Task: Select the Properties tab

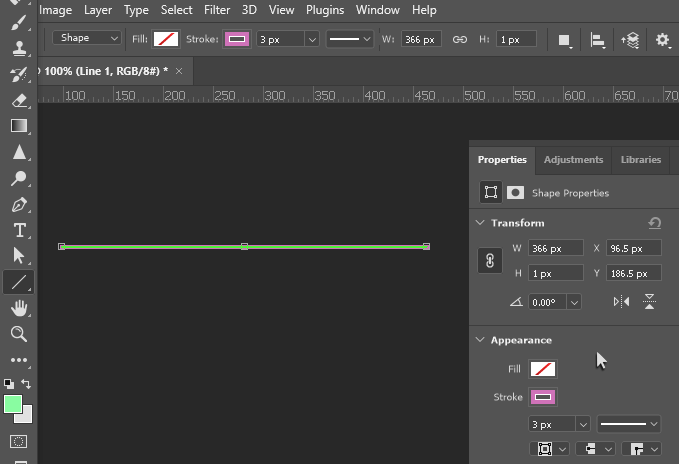Action: point(502,160)
